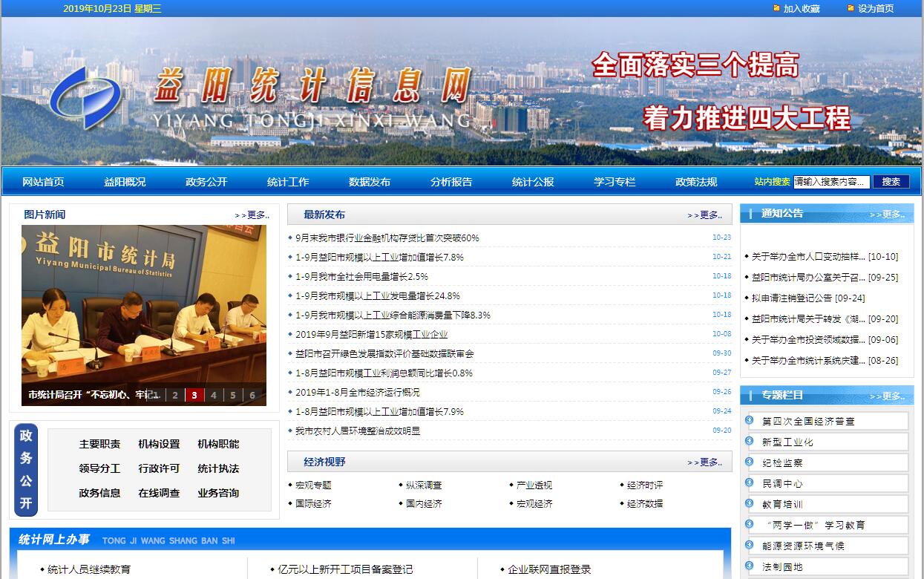Open the 统计公报 navigation menu
The image size is (924, 579).
(533, 182)
